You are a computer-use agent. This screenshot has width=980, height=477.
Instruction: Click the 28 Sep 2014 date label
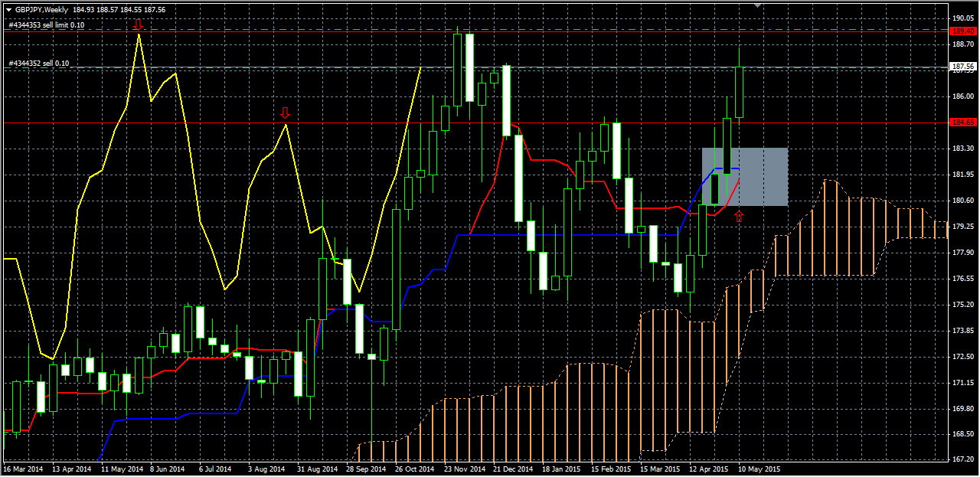pos(365,468)
